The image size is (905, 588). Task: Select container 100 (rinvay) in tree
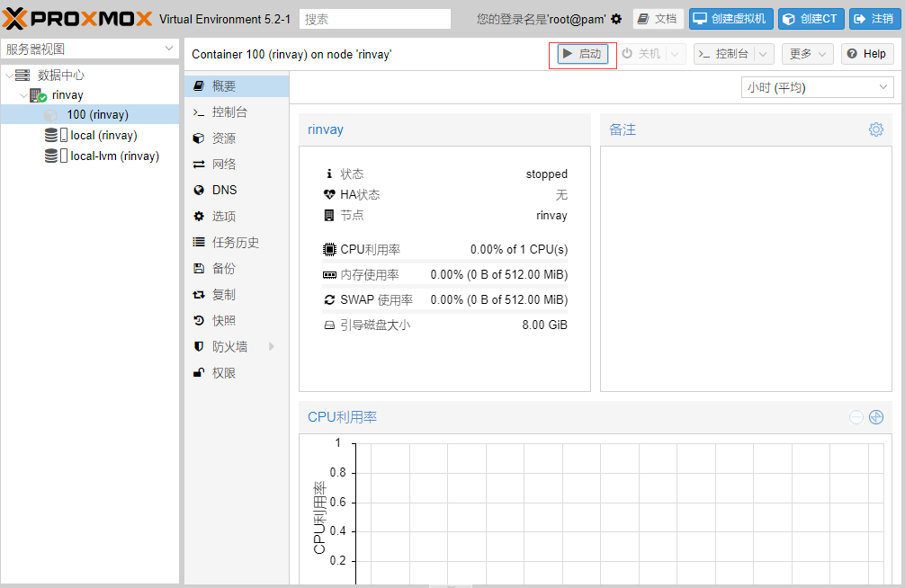[x=90, y=114]
